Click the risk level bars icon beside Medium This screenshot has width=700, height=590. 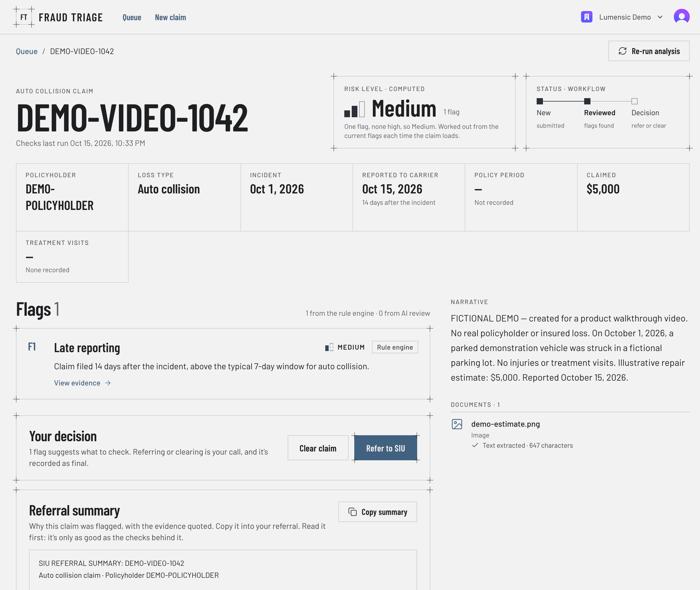[x=354, y=109]
